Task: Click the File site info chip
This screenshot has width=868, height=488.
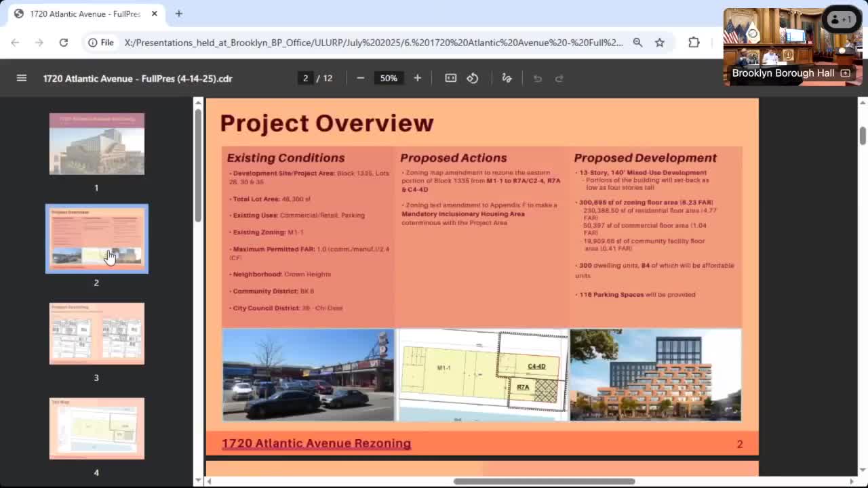Action: coord(101,42)
